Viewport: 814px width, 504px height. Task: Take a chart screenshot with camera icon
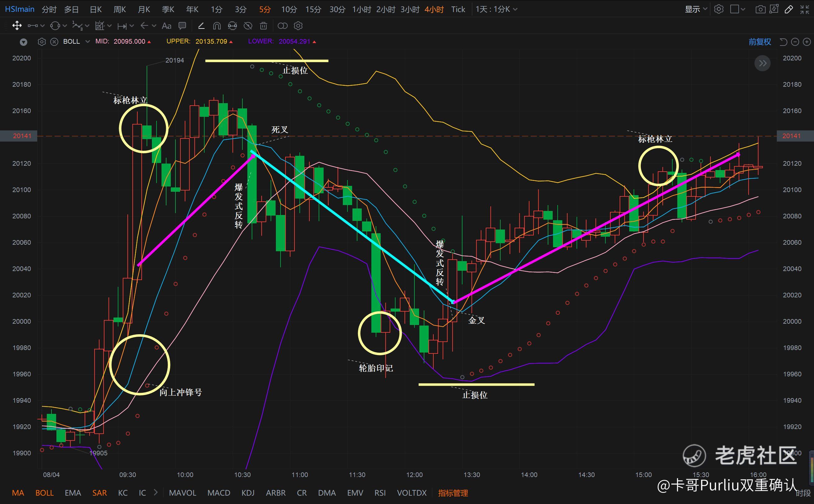(760, 9)
